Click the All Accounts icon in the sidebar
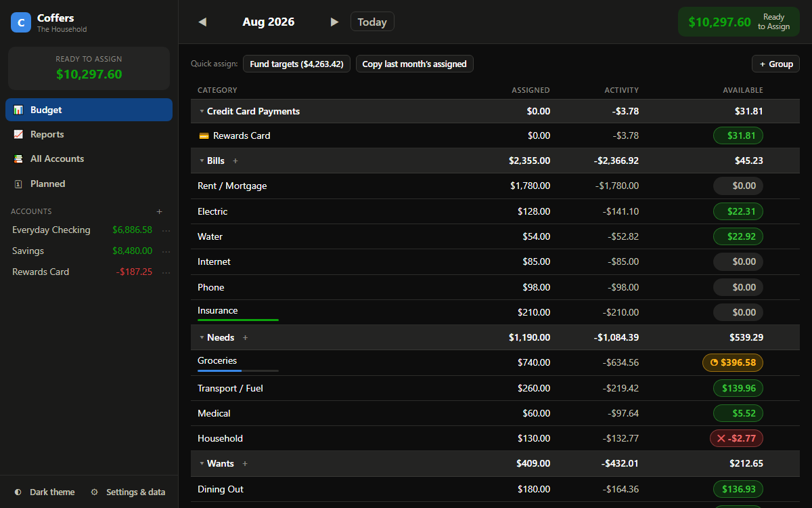The image size is (812, 508). coord(18,158)
